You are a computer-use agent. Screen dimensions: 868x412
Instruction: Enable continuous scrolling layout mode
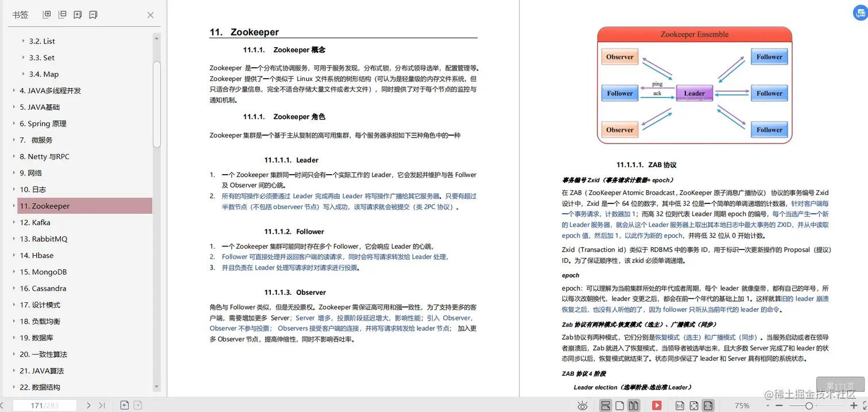(x=605, y=405)
